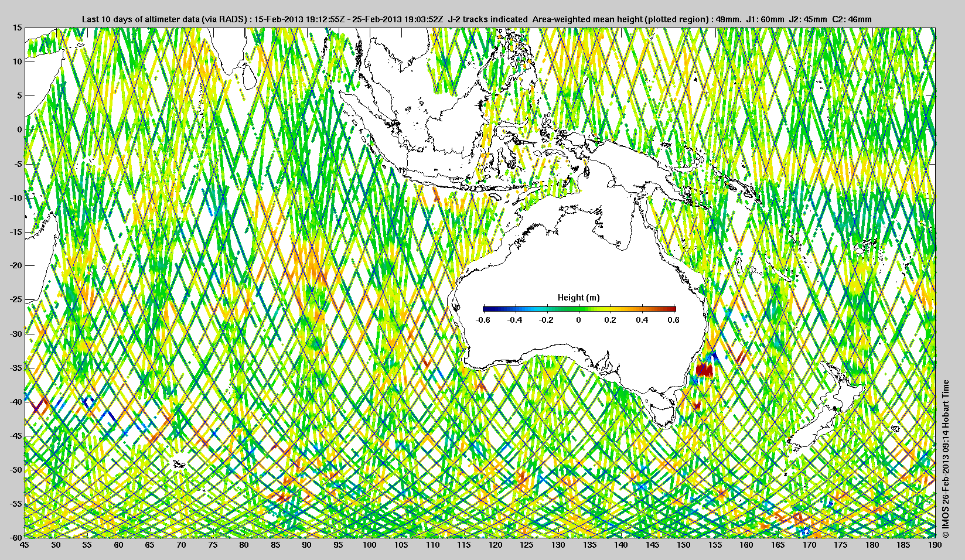The height and width of the screenshot is (560, 965).
Task: Click latitude axis label '-10'
Action: (16, 198)
